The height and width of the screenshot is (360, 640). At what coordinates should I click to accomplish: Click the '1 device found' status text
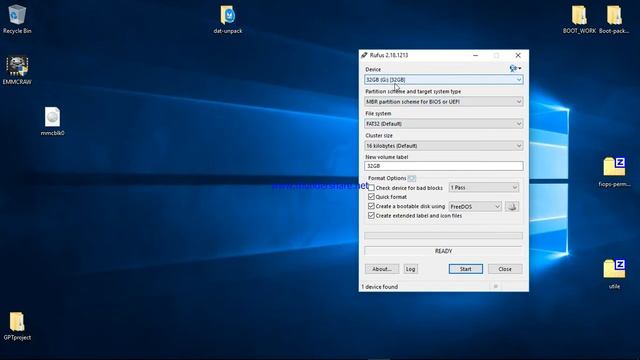380,287
